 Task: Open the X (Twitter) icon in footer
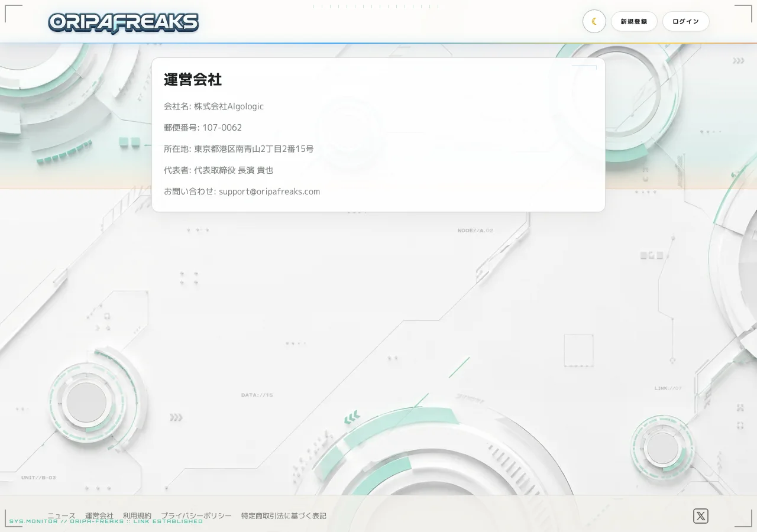point(701,516)
